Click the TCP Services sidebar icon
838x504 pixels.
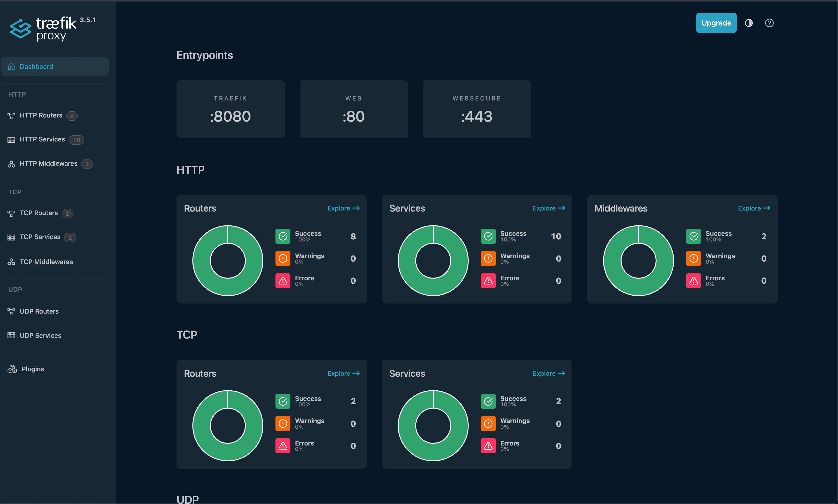(11, 237)
